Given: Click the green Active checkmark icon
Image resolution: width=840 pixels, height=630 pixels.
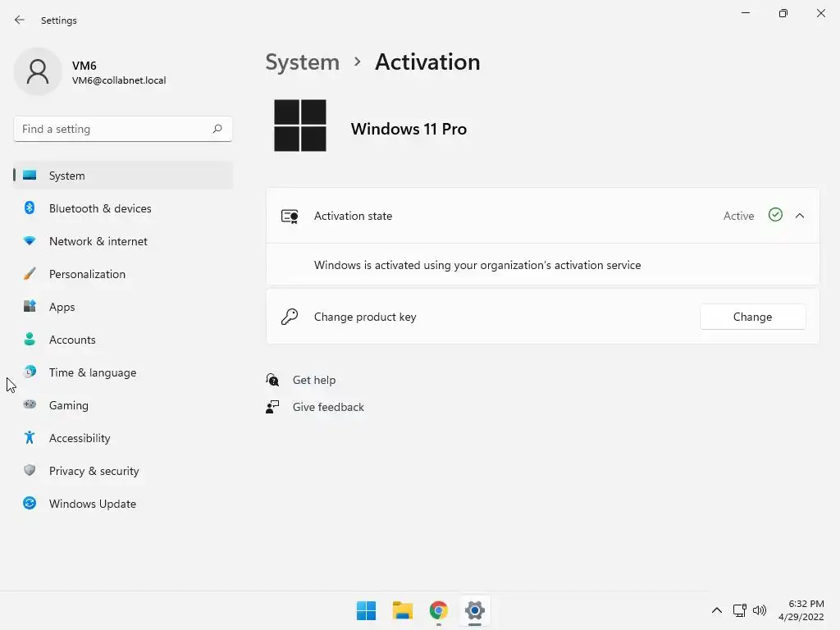Looking at the screenshot, I should [775, 215].
